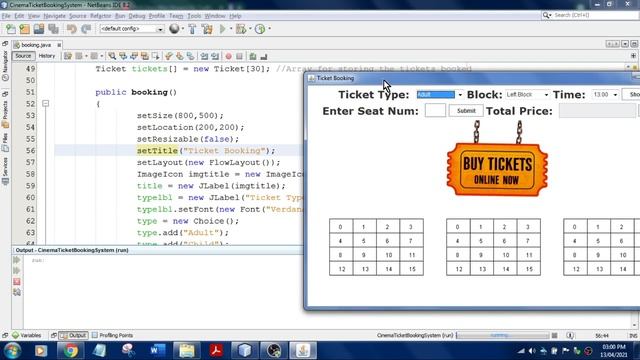Expand arrow beside the Profile Project icon

pos(269,29)
